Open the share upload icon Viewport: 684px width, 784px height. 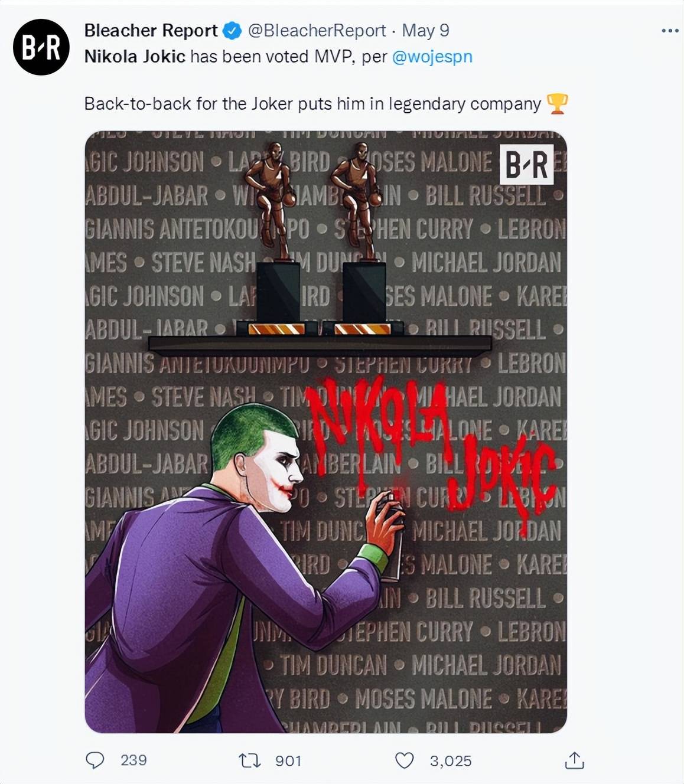point(574,760)
